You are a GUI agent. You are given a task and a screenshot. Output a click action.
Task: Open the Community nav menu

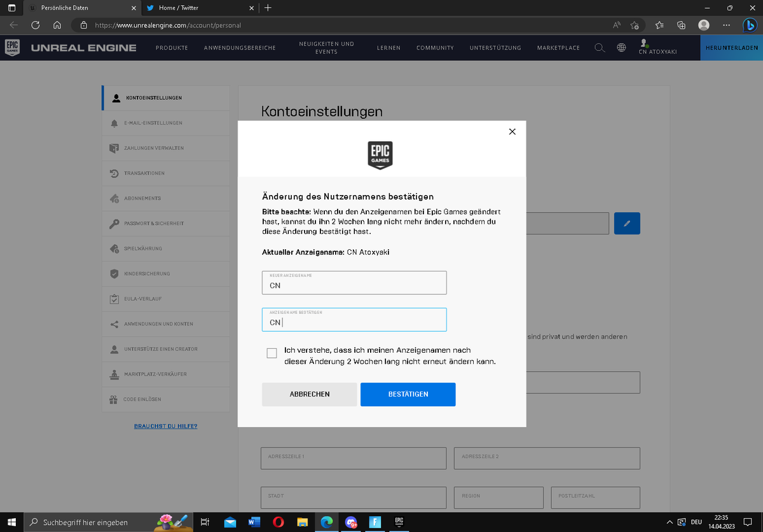coord(435,48)
